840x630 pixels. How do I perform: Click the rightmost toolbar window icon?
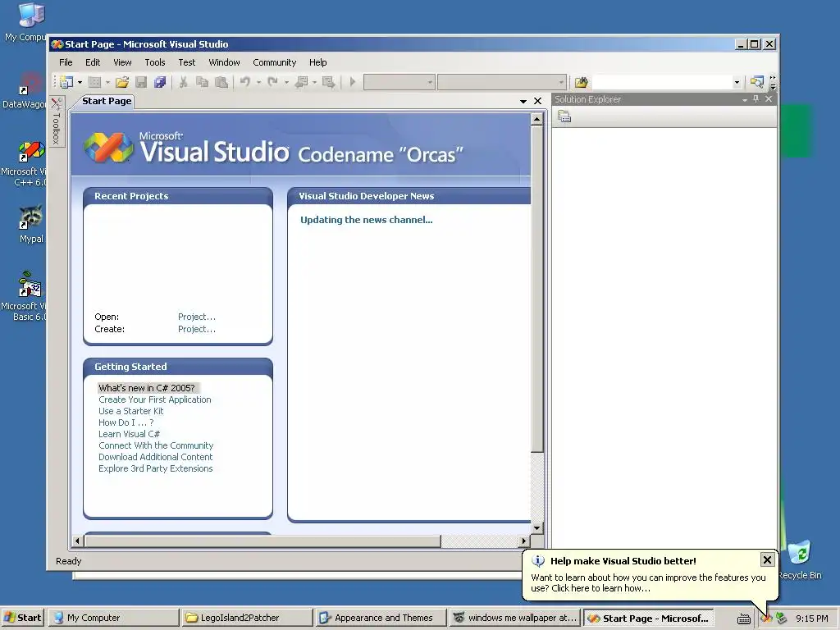coord(756,82)
